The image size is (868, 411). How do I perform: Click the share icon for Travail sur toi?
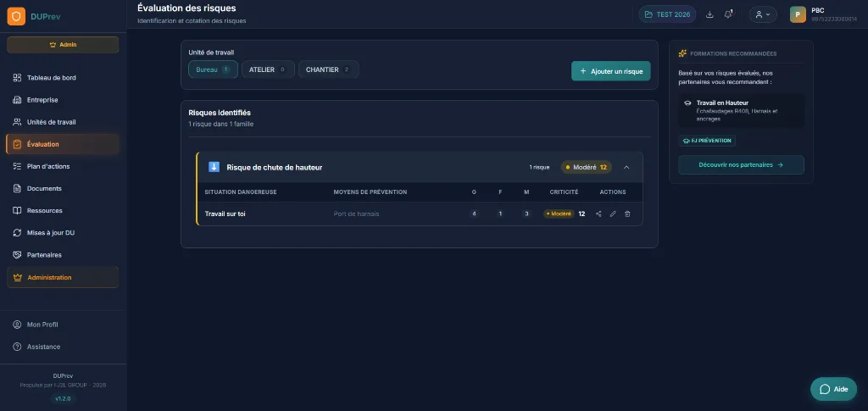(x=598, y=214)
